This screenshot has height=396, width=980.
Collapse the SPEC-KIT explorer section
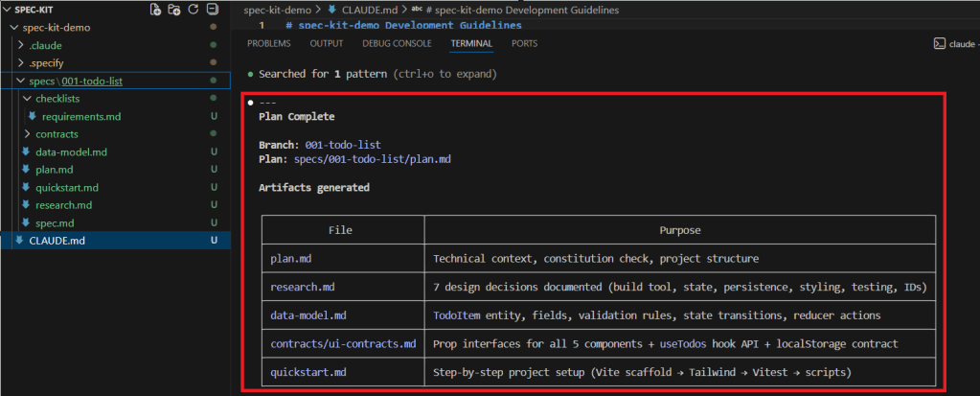(7, 10)
